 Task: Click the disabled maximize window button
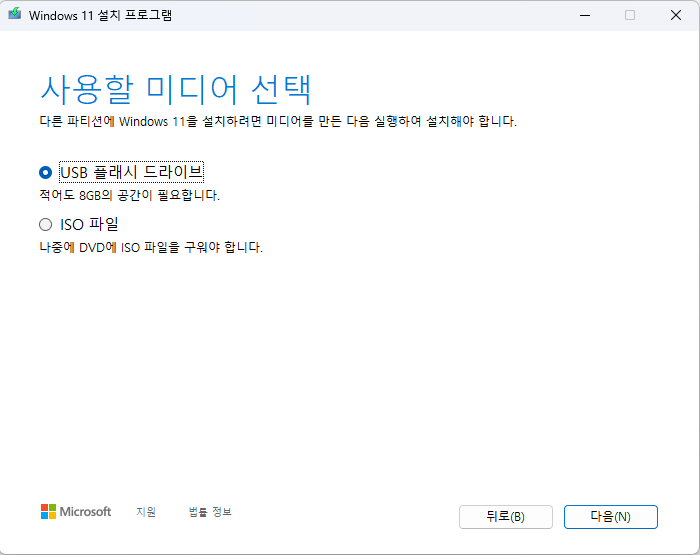pos(630,15)
